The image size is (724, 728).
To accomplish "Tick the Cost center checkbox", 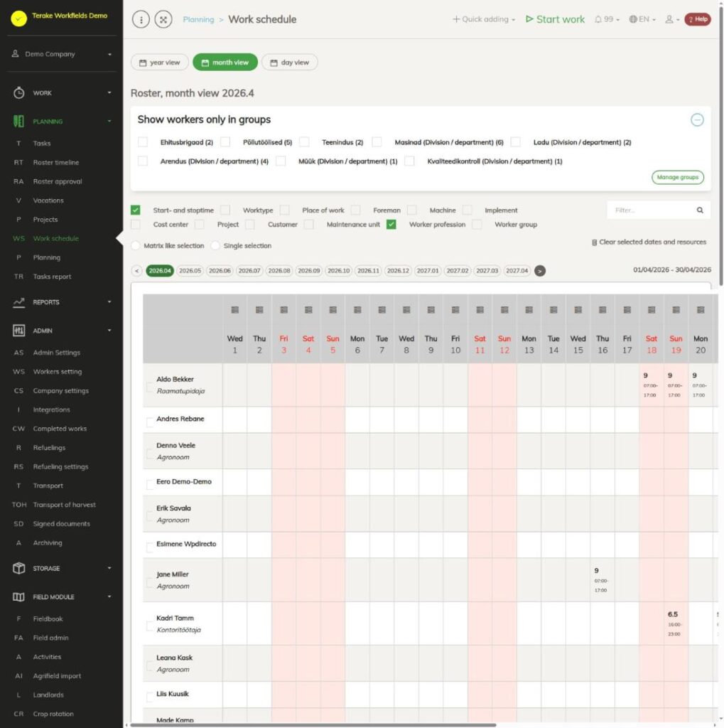I will [x=136, y=225].
